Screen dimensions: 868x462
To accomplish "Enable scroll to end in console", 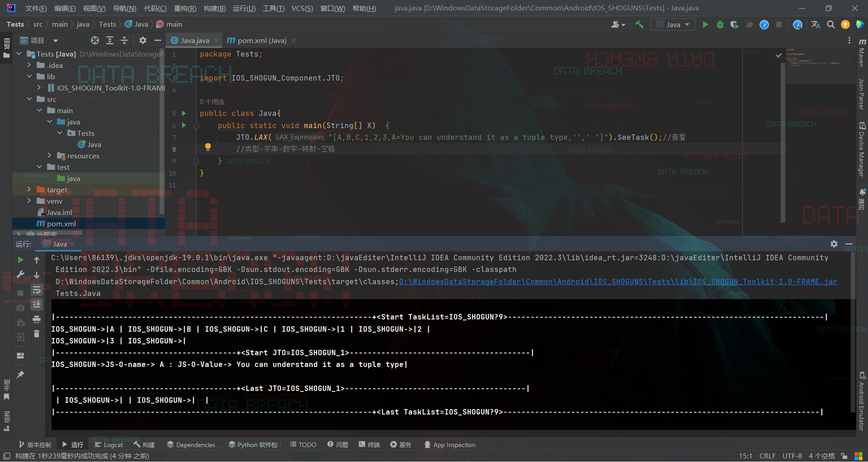I will [x=37, y=304].
